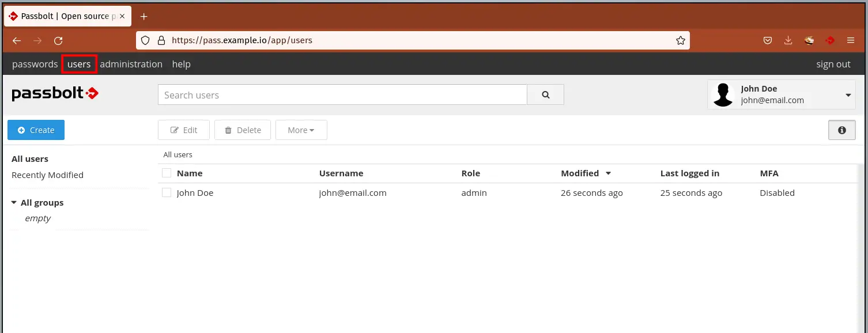
Task: Collapse the All groups section
Action: (14, 203)
